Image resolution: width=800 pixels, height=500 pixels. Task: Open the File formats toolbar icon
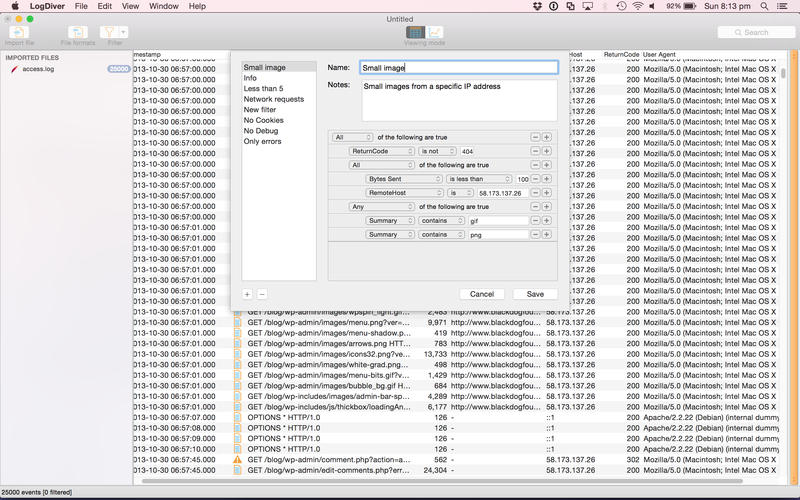(77, 32)
